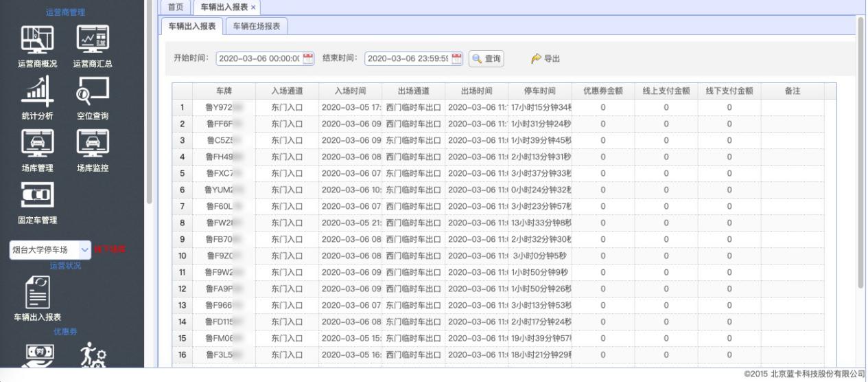
Task: Open the 固定车管理 icon
Action: click(x=37, y=196)
